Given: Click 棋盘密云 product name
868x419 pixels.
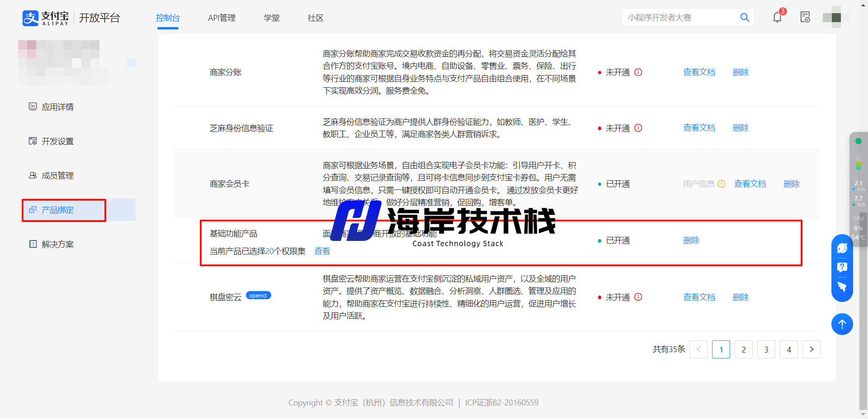Looking at the screenshot, I should [226, 297].
